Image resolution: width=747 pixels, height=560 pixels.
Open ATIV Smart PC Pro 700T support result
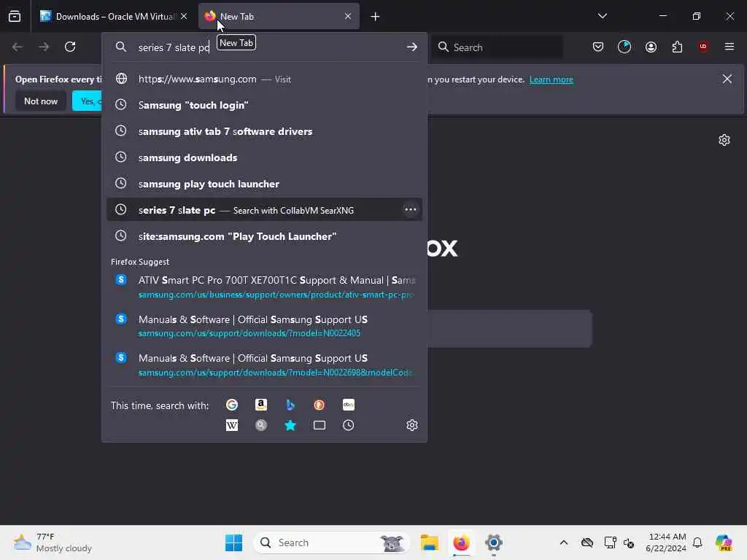[264, 287]
